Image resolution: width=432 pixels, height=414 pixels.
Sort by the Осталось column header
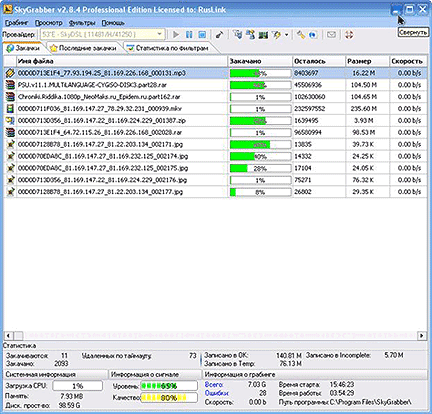[319, 61]
